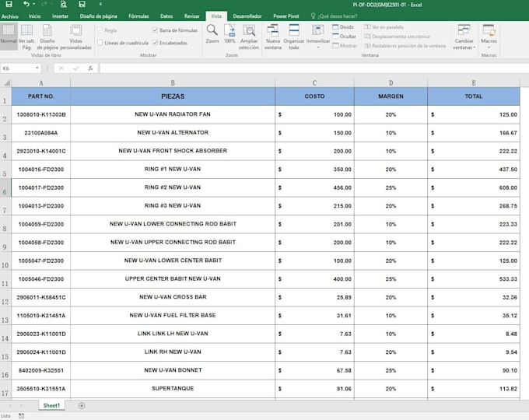This screenshot has height=420, width=529.
Task: Open the Datos tab
Action: (x=166, y=16)
